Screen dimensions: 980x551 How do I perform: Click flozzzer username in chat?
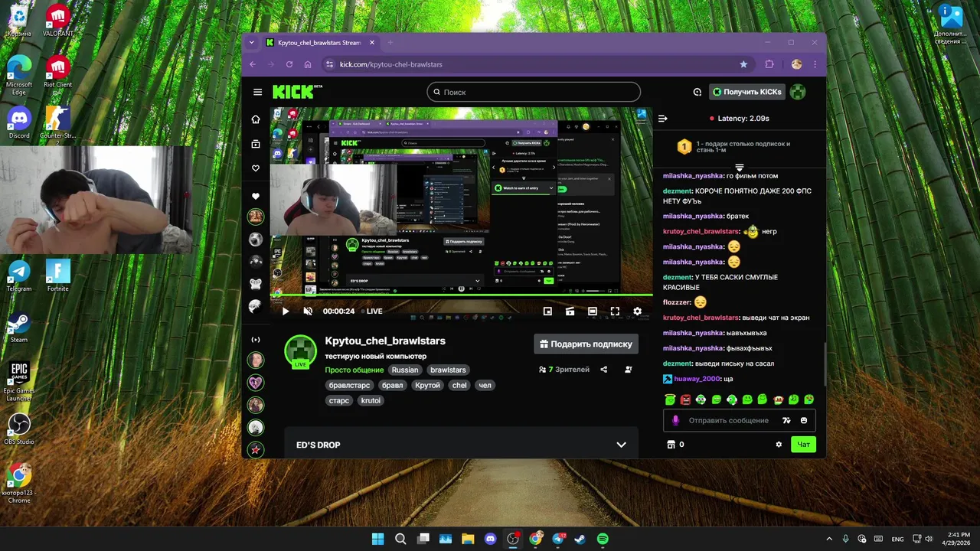pos(677,302)
